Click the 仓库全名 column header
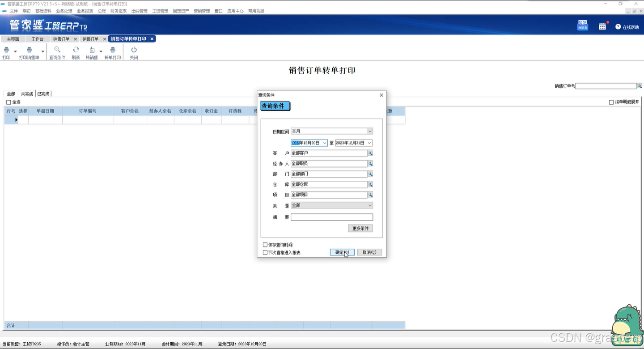Image resolution: width=644 pixels, height=349 pixels. [188, 111]
